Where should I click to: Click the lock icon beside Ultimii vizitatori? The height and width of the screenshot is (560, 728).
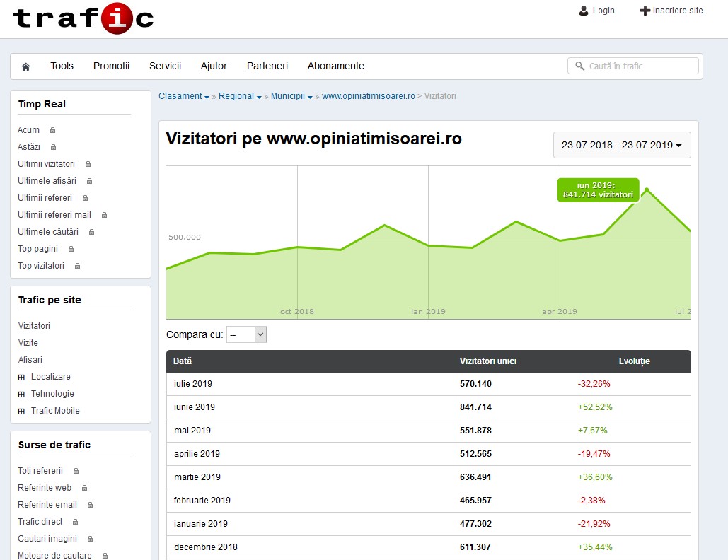point(88,164)
